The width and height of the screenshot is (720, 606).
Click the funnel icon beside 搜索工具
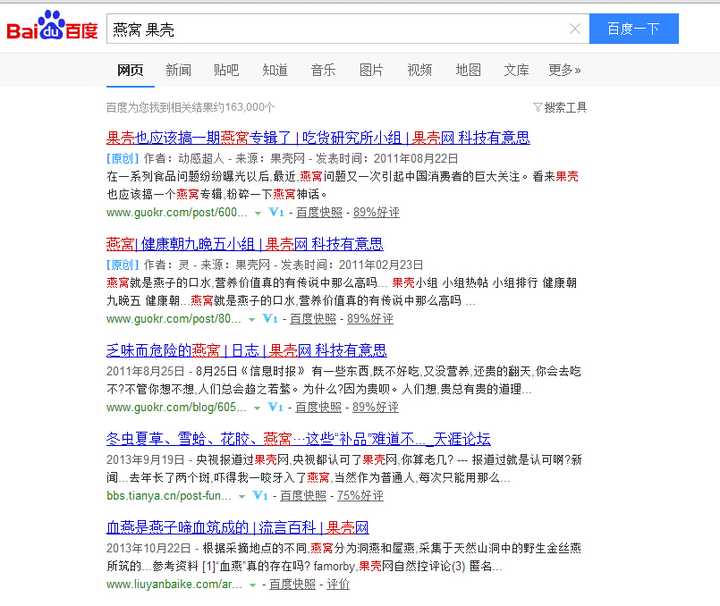[538, 107]
